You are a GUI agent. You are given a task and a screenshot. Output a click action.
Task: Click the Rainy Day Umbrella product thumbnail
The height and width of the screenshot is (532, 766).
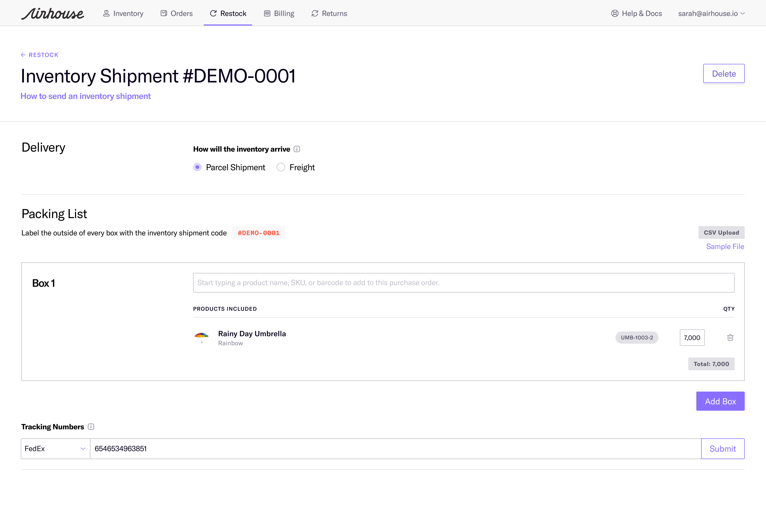pyautogui.click(x=201, y=337)
